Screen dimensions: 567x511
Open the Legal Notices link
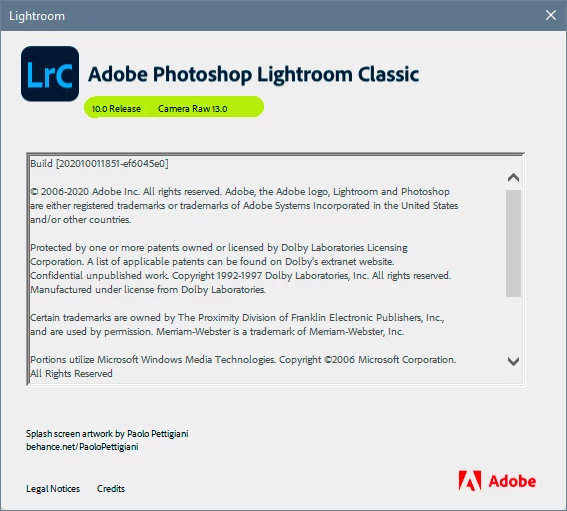tap(53, 489)
